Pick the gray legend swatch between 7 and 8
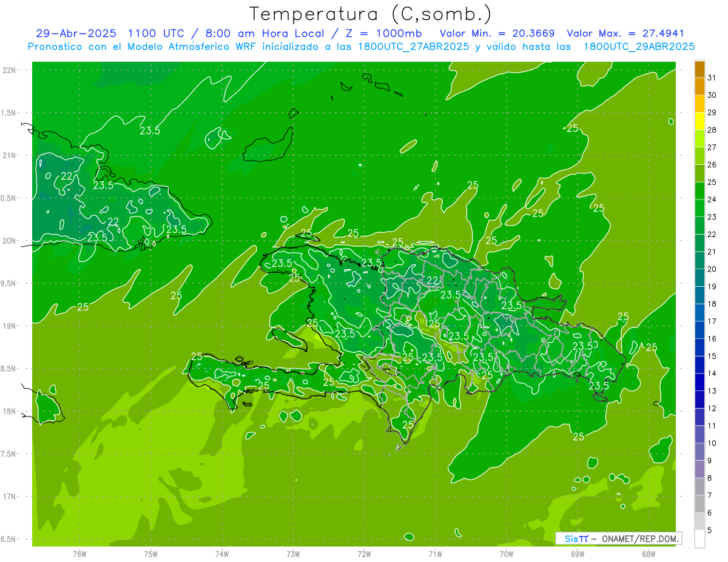This screenshot has width=728, height=562. (x=699, y=487)
